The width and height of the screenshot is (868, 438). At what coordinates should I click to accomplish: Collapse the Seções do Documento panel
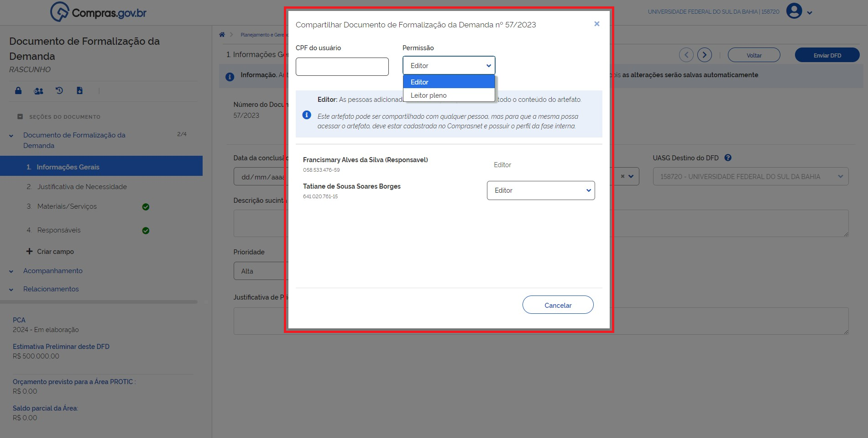pyautogui.click(x=20, y=117)
